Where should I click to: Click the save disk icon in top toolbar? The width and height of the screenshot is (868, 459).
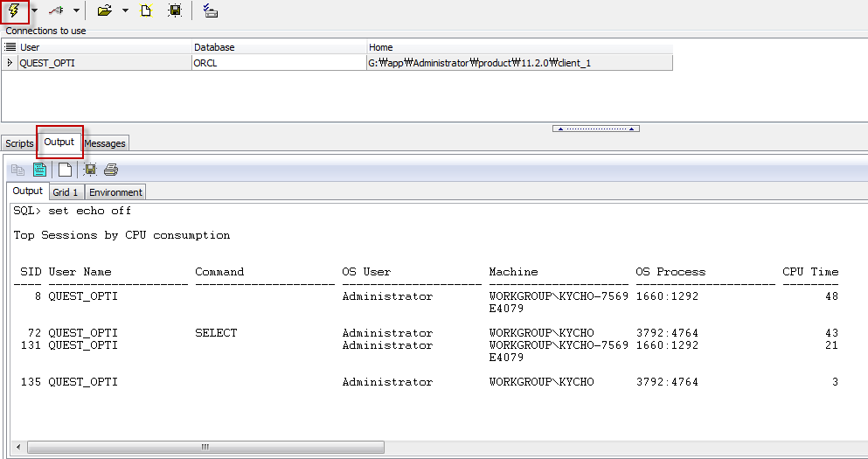coord(175,11)
